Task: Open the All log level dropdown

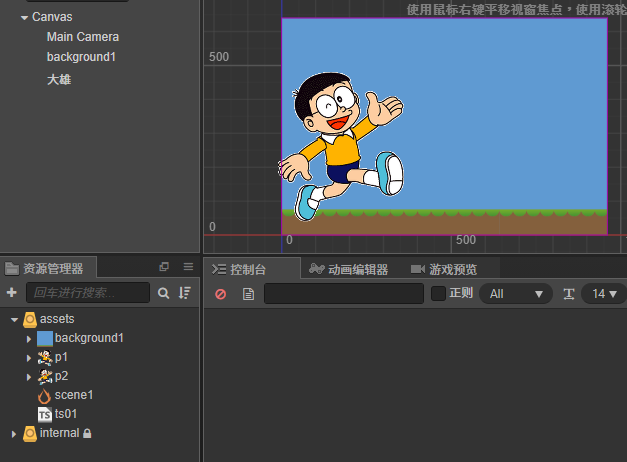Action: click(516, 294)
